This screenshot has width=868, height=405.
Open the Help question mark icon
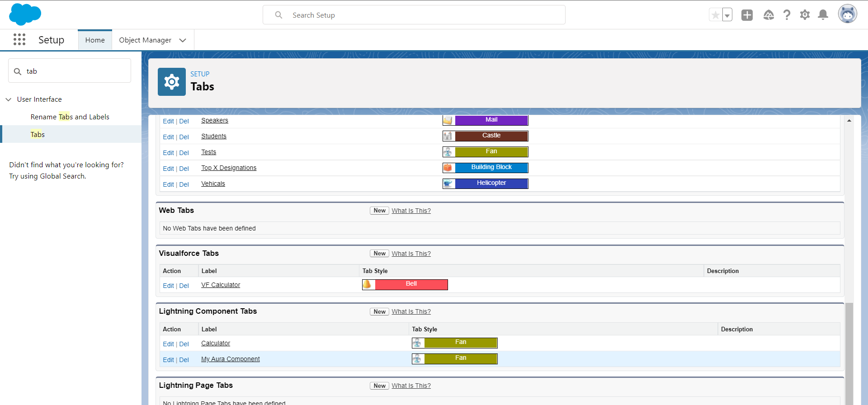(787, 15)
